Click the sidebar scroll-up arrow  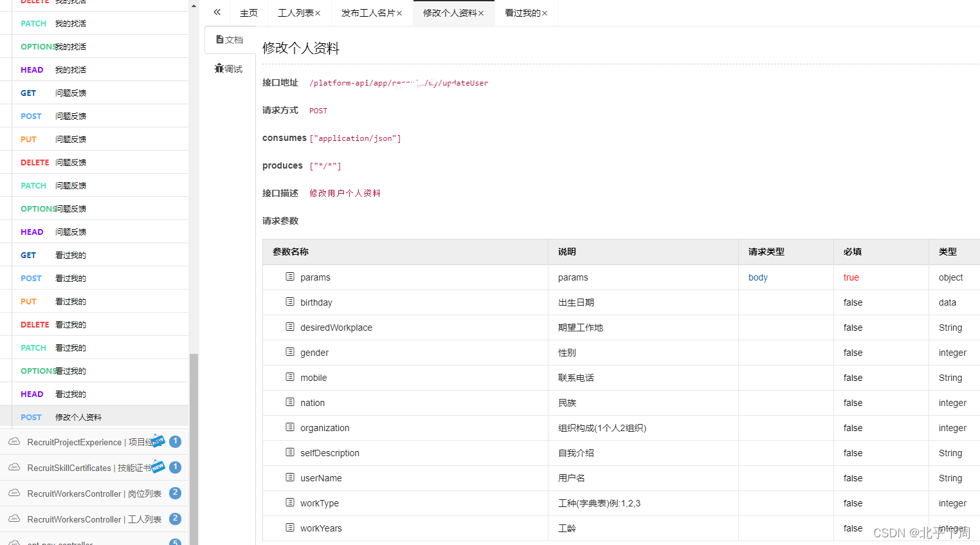[x=194, y=5]
